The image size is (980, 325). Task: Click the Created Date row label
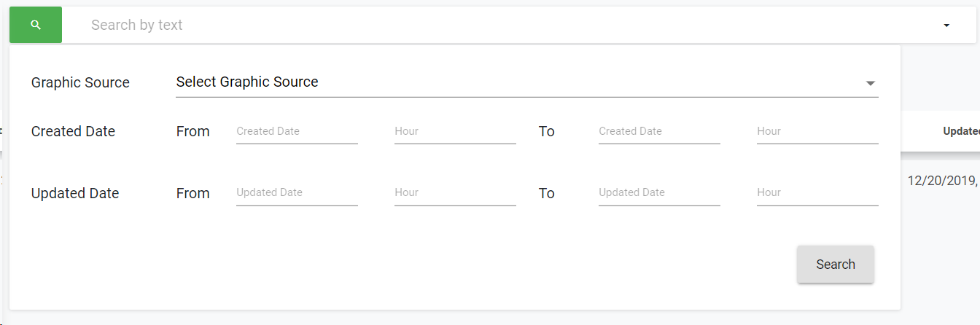pyautogui.click(x=73, y=132)
